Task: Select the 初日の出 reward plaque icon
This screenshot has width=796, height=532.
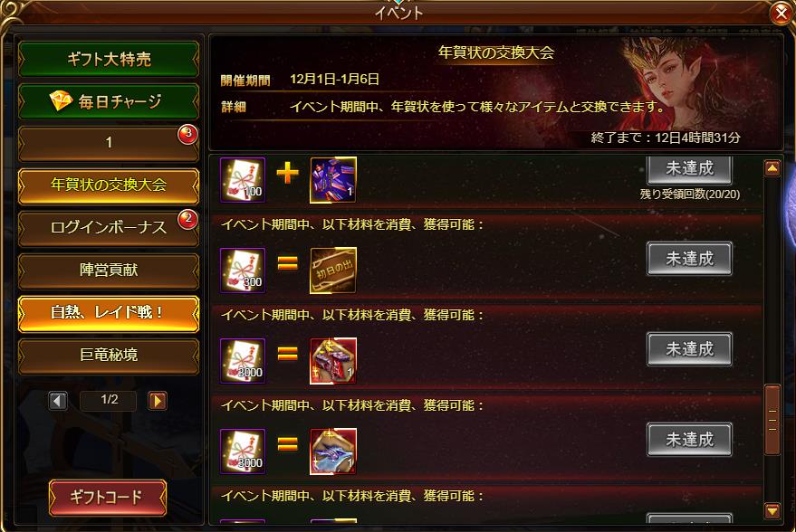Action: [333, 271]
